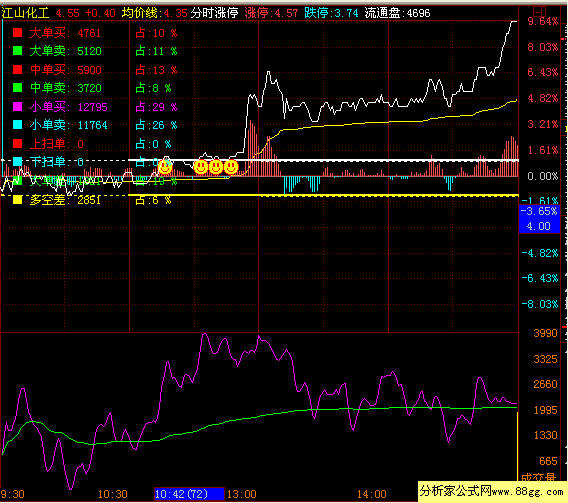Click the 涨停:4.57 limit-up value

[x=271, y=13]
